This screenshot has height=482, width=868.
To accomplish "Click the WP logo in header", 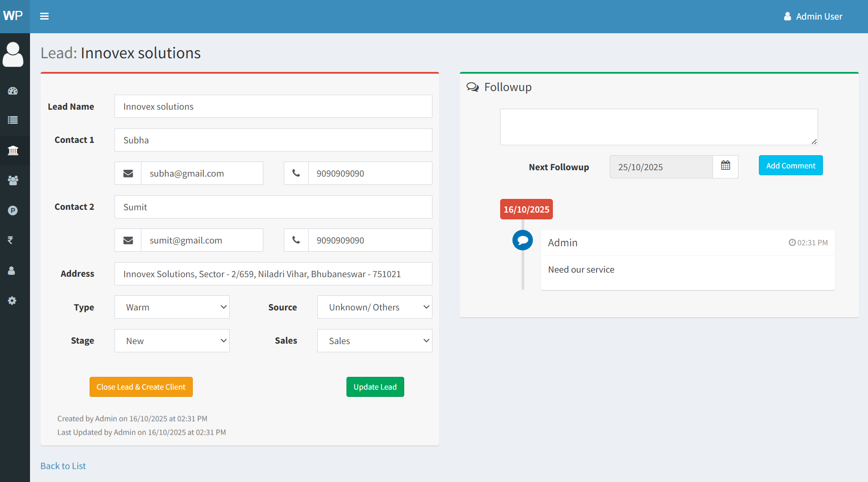I will point(13,16).
